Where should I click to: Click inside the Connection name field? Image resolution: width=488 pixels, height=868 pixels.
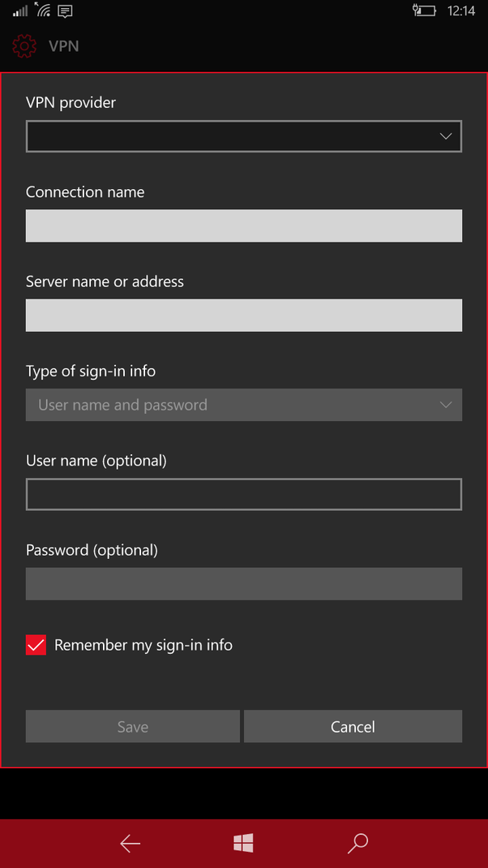(x=243, y=226)
